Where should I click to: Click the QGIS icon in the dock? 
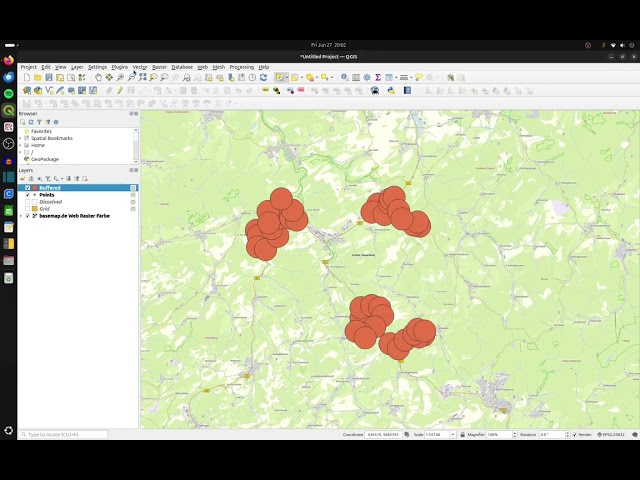tap(9, 110)
